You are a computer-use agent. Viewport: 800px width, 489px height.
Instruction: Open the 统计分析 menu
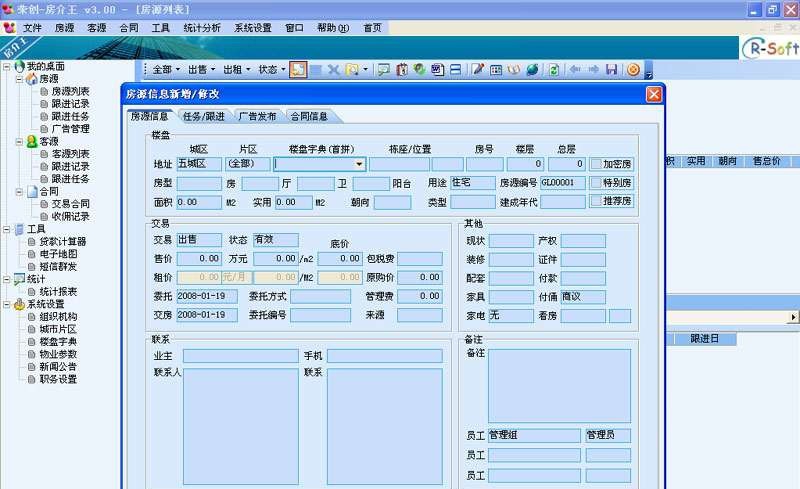pos(202,28)
